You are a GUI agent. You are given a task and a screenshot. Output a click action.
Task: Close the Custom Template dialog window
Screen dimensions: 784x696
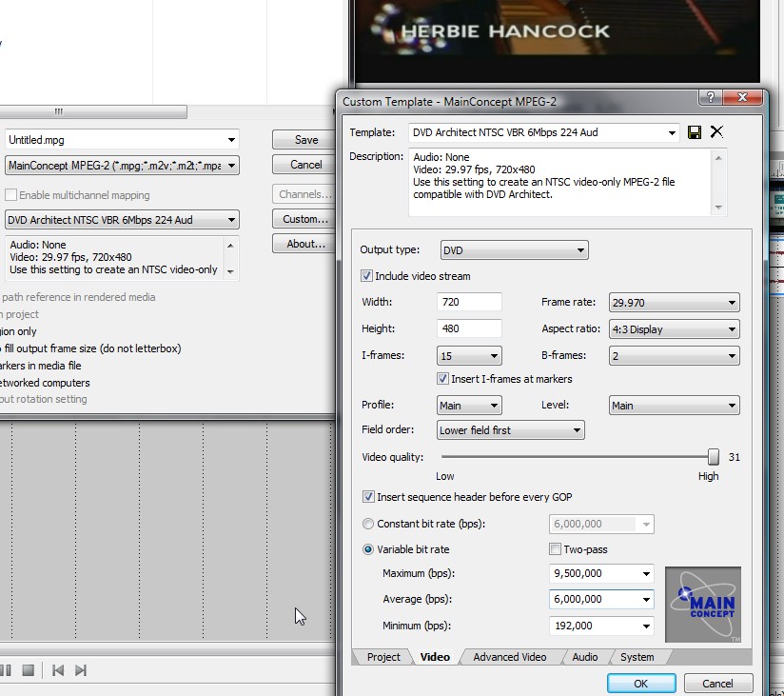[x=742, y=96]
